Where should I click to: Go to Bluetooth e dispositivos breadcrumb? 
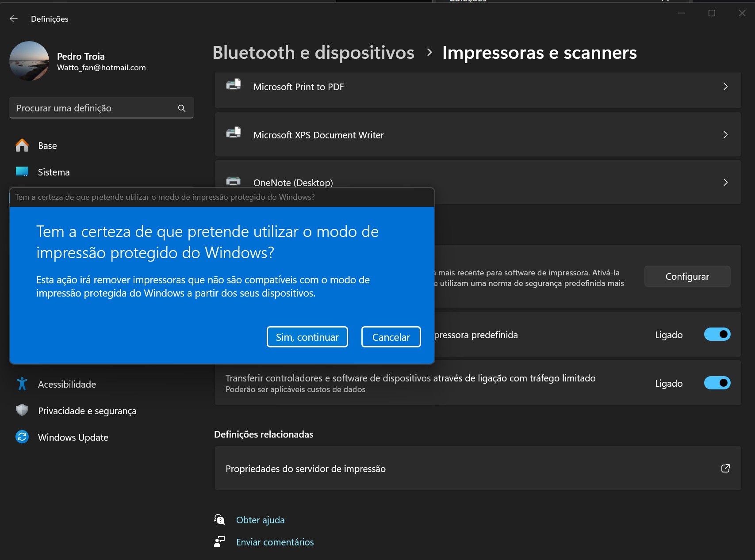313,53
